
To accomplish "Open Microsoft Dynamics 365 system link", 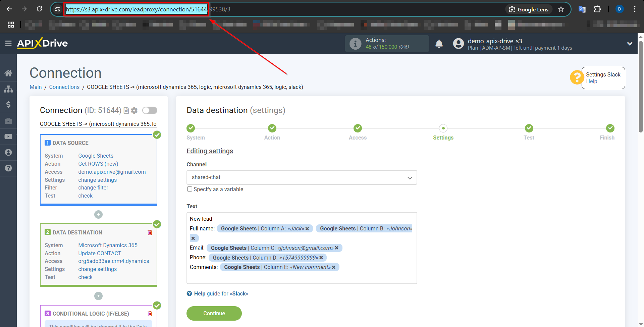I will coord(108,245).
